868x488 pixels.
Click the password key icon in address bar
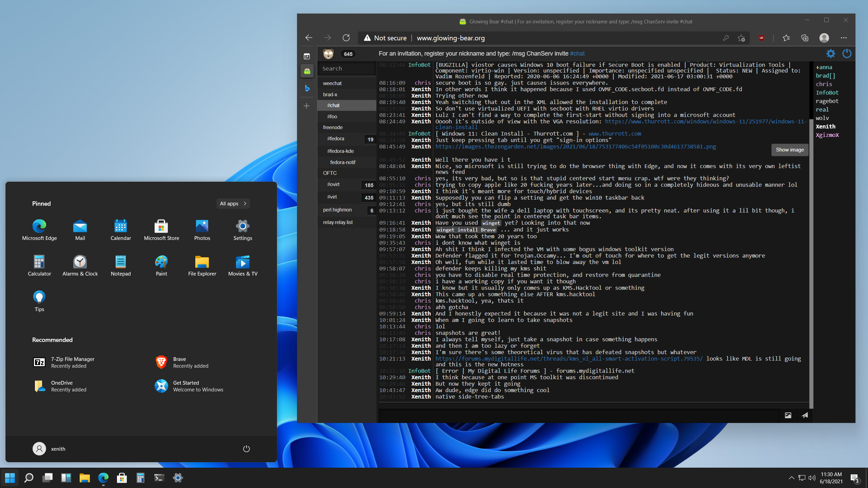tap(726, 38)
